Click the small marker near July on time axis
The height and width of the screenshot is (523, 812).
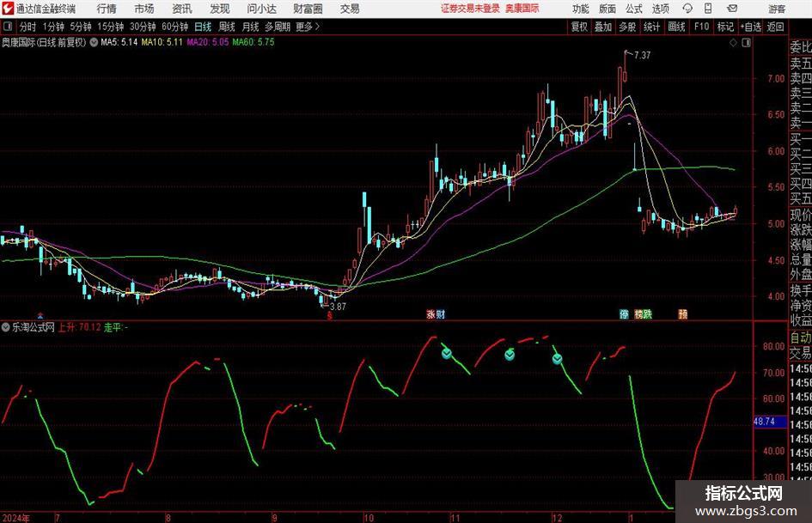40,315
